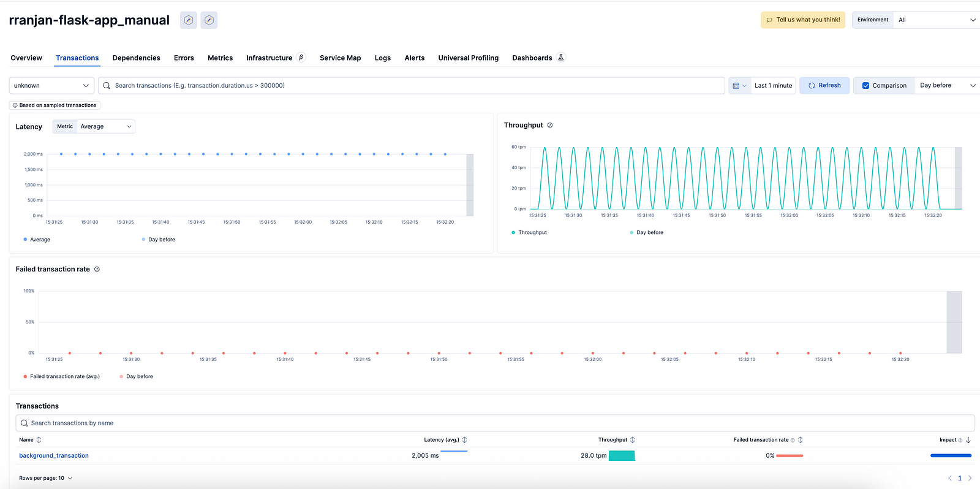Image resolution: width=980 pixels, height=489 pixels.
Task: Click the Throughput help question icon
Action: click(x=550, y=125)
